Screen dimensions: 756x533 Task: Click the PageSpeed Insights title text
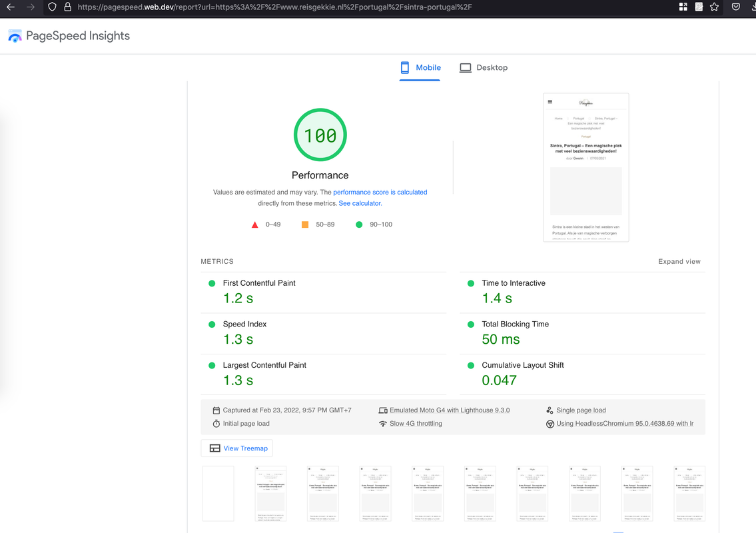(78, 36)
